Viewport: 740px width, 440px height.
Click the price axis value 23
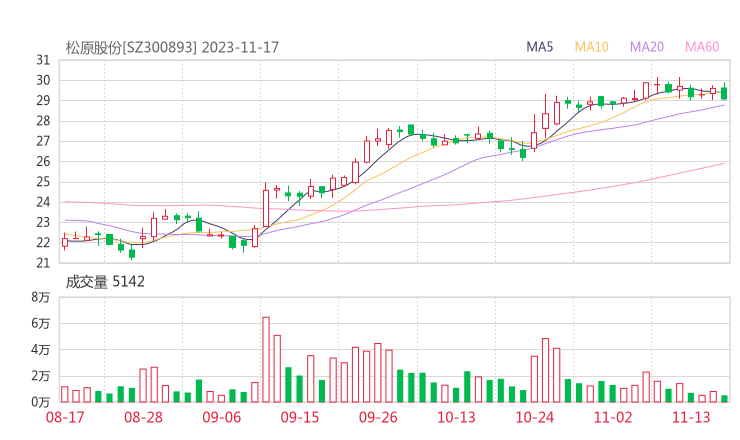(x=43, y=222)
